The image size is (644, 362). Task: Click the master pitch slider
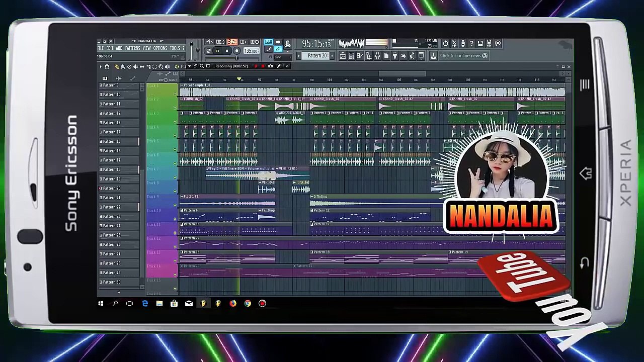(198, 50)
